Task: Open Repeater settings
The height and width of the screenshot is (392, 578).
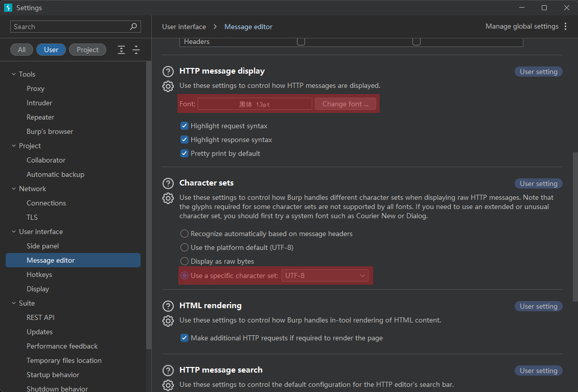Action: click(x=40, y=117)
